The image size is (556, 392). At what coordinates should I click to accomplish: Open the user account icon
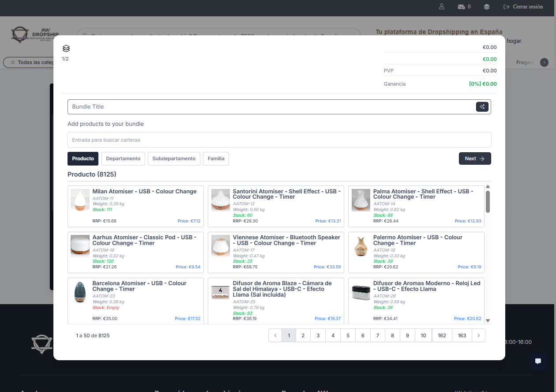click(x=442, y=7)
